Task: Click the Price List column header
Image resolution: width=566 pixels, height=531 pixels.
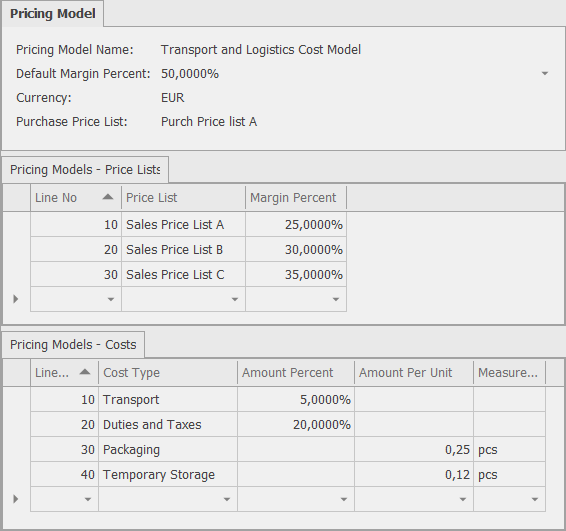Action: pos(183,198)
